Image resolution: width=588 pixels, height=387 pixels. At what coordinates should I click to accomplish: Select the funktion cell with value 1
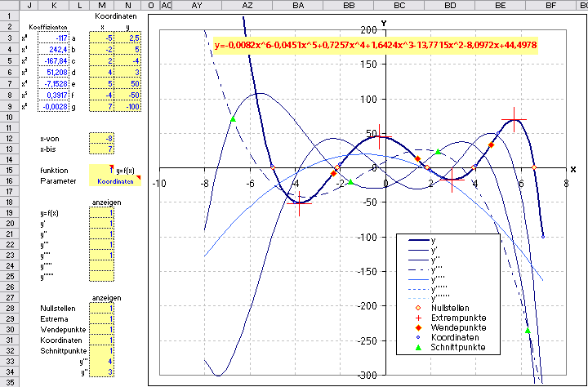[x=102, y=170]
